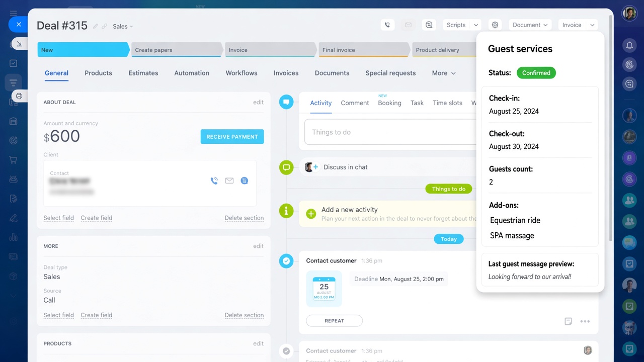Toggle the second Contact customer activity checkmark
Viewport: 644px width, 362px height.
[x=286, y=351]
